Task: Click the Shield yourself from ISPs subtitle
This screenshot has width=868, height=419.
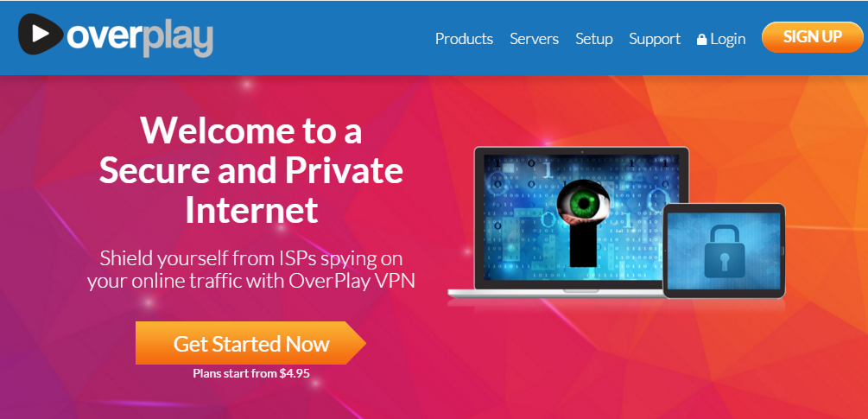Action: [x=251, y=269]
